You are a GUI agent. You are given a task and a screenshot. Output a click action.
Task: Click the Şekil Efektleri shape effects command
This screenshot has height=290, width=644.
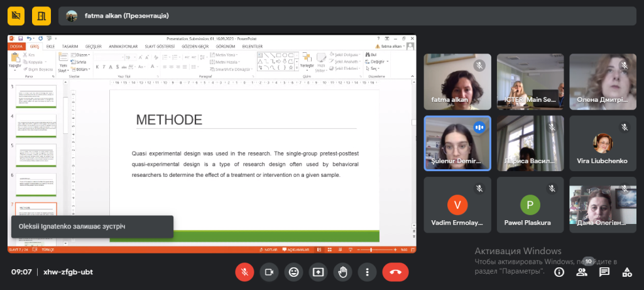tap(344, 69)
